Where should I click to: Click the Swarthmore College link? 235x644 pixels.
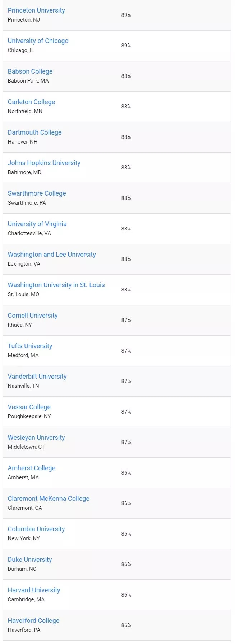click(37, 193)
